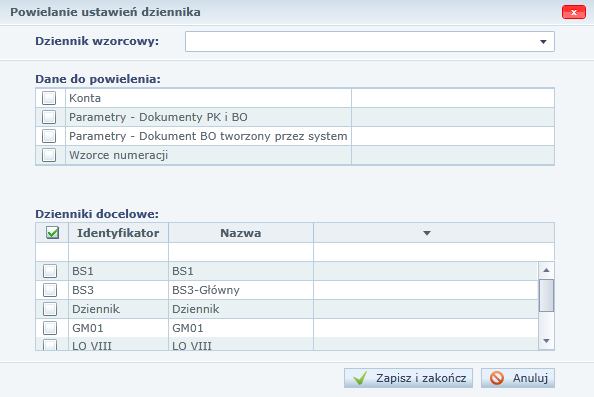Toggle the select-all checkbox in table header
The width and height of the screenshot is (594, 397).
point(52,233)
